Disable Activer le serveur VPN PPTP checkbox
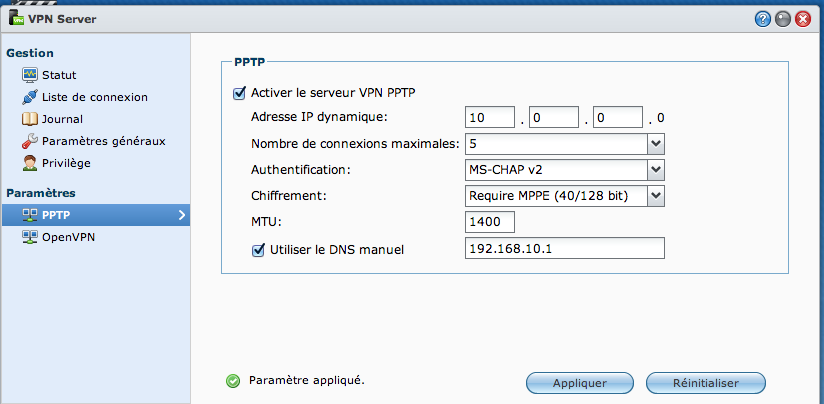 (239, 94)
